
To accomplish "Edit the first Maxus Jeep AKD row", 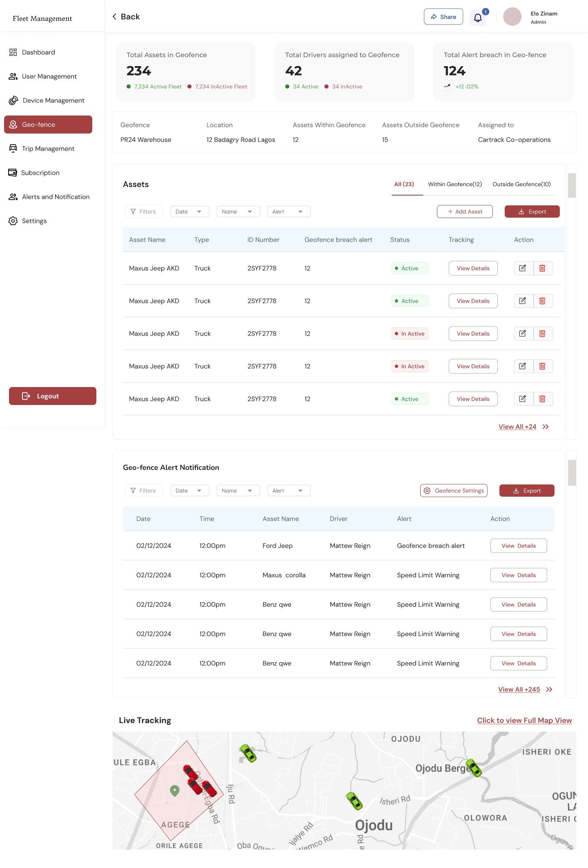I will pos(523,268).
